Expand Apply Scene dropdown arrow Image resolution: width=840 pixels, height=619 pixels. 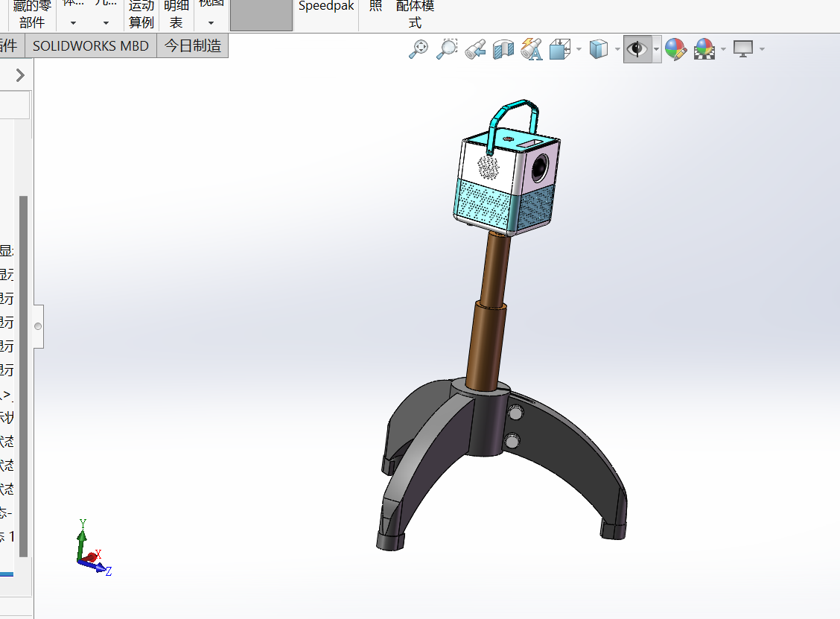coord(723,49)
